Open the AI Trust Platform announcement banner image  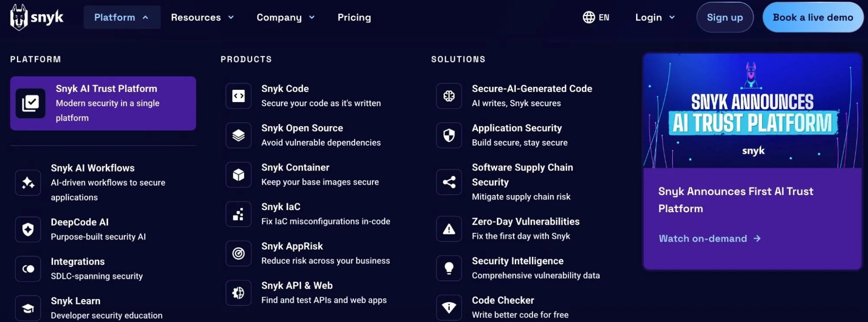click(x=752, y=111)
